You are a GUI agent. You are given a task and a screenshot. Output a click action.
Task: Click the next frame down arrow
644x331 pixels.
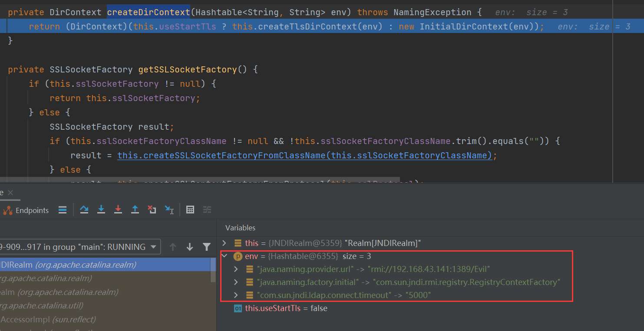click(x=190, y=247)
